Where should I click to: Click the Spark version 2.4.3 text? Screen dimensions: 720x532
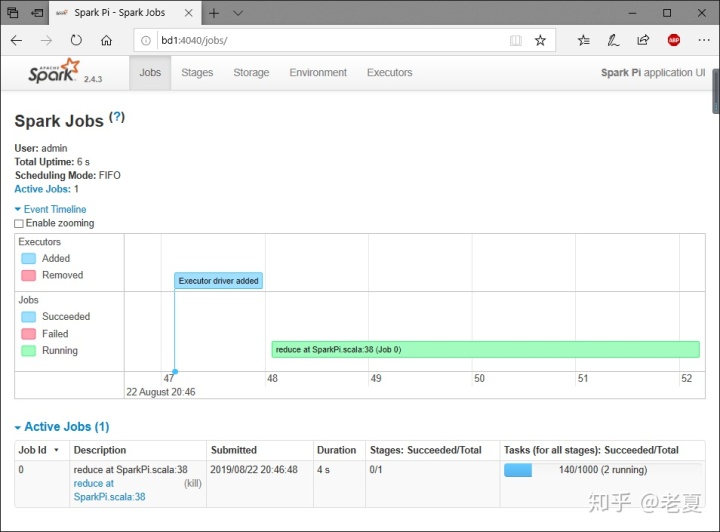pos(93,79)
